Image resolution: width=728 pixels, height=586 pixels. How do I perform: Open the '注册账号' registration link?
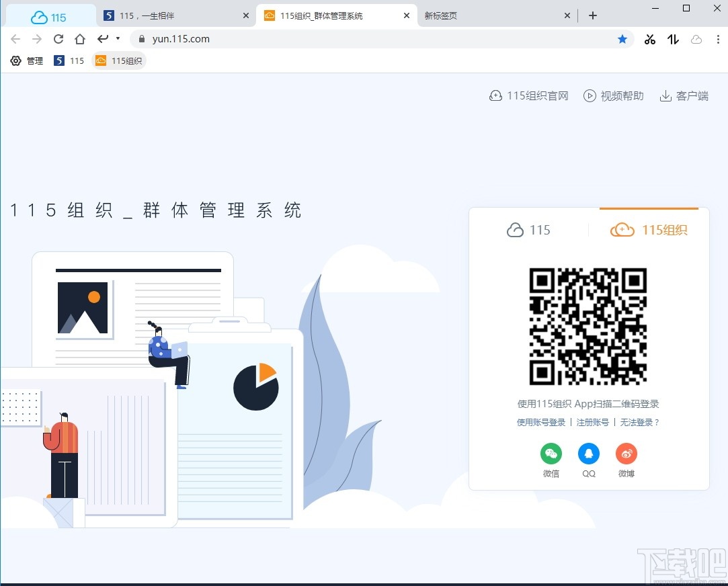tap(592, 422)
